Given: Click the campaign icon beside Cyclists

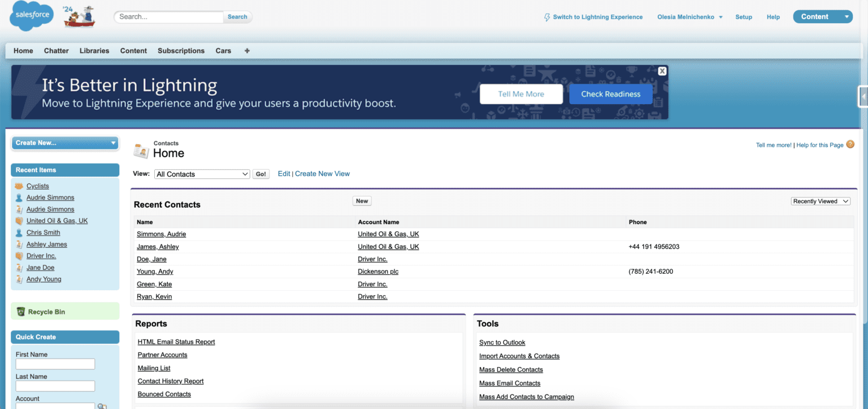Looking at the screenshot, I should pos(19,186).
